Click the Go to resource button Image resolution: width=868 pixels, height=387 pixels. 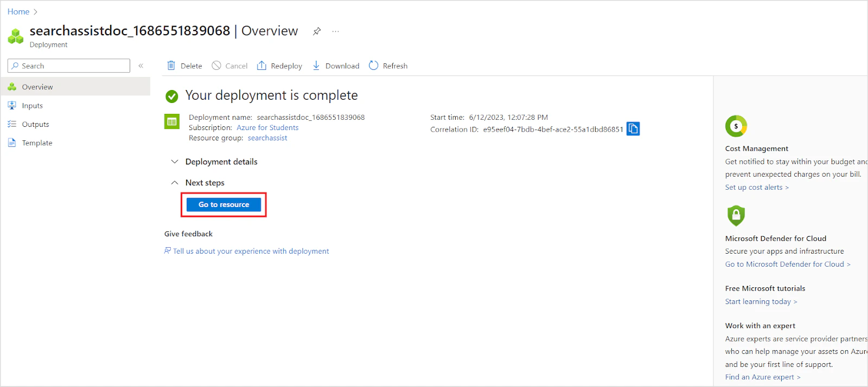[x=224, y=204]
